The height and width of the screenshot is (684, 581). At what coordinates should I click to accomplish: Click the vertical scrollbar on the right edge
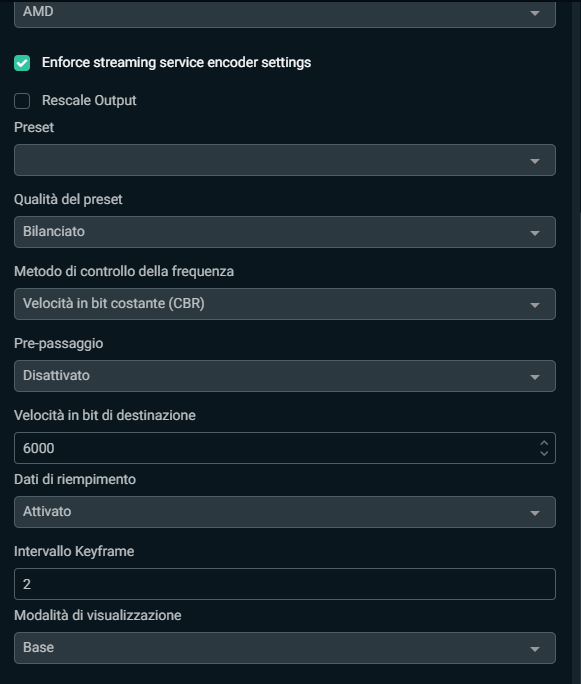pyautogui.click(x=576, y=342)
